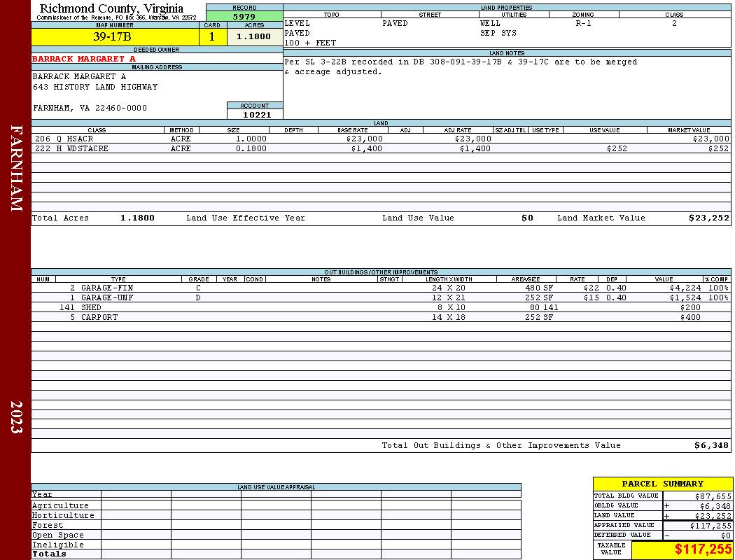
Task: Click the 206 Q HSACR land row
Action: 381,139
